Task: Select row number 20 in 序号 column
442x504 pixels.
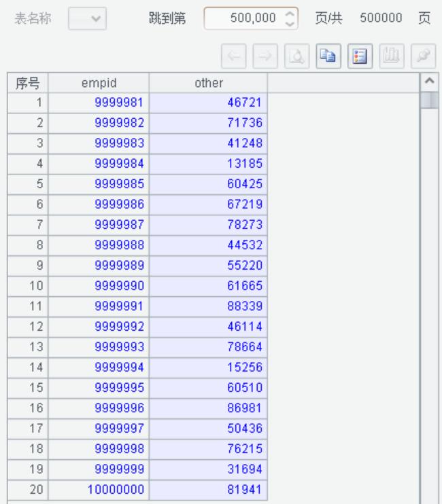Action: pyautogui.click(x=28, y=490)
